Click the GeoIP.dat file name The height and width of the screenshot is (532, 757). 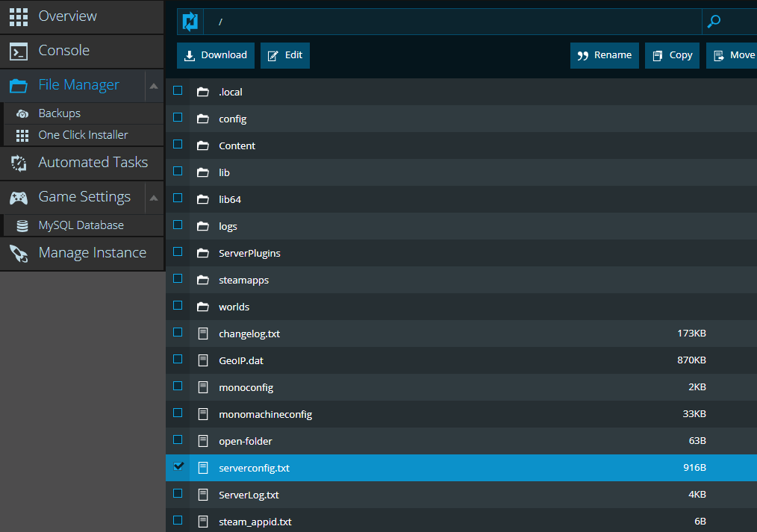click(241, 361)
